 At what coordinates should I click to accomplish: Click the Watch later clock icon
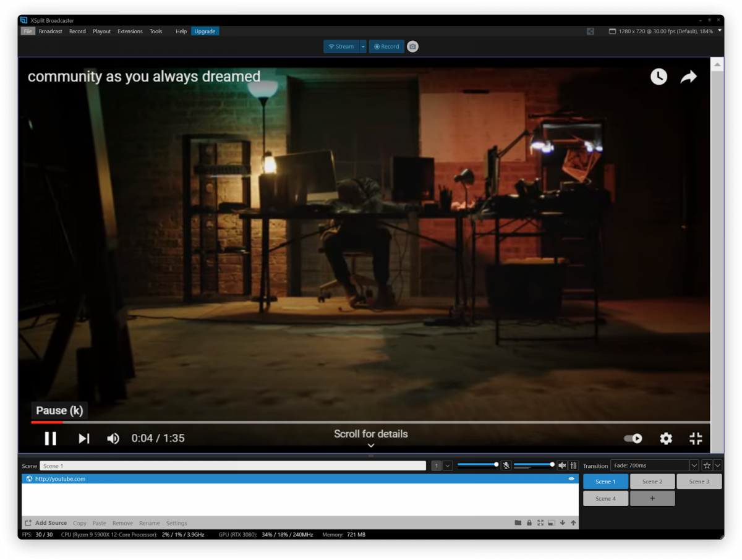pos(659,77)
